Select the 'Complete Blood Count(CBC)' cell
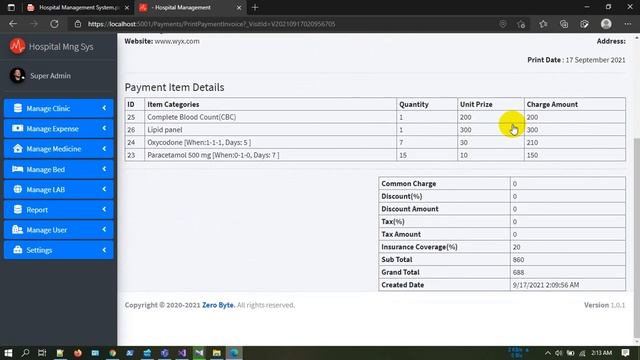Screen dimensions: 640x360 (270, 117)
